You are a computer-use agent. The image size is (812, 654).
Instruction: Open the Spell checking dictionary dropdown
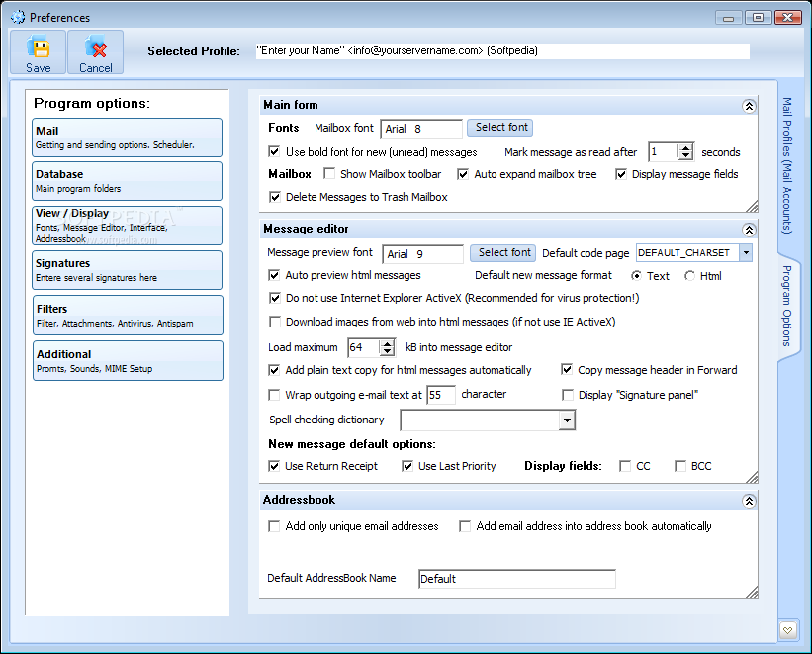click(567, 420)
